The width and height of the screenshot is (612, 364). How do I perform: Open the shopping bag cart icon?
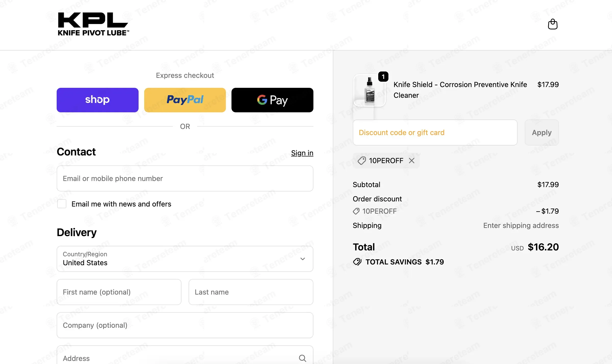click(x=553, y=24)
